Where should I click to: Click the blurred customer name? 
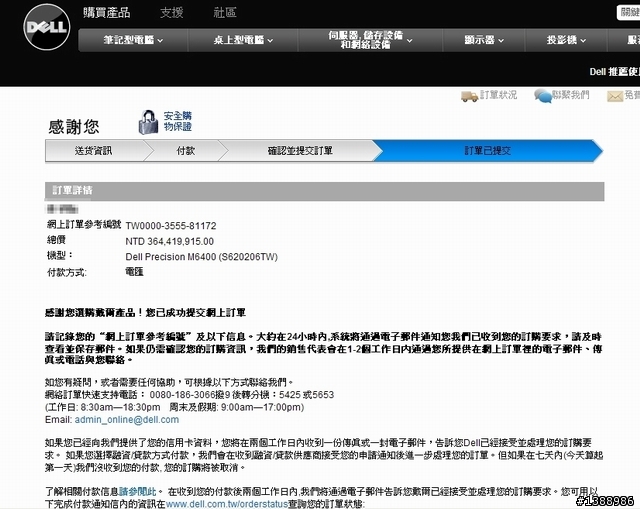pyautogui.click(x=62, y=209)
